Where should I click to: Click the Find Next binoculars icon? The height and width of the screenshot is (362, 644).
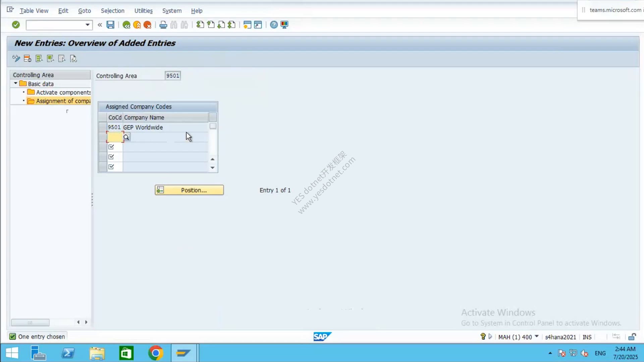pyautogui.click(x=184, y=25)
